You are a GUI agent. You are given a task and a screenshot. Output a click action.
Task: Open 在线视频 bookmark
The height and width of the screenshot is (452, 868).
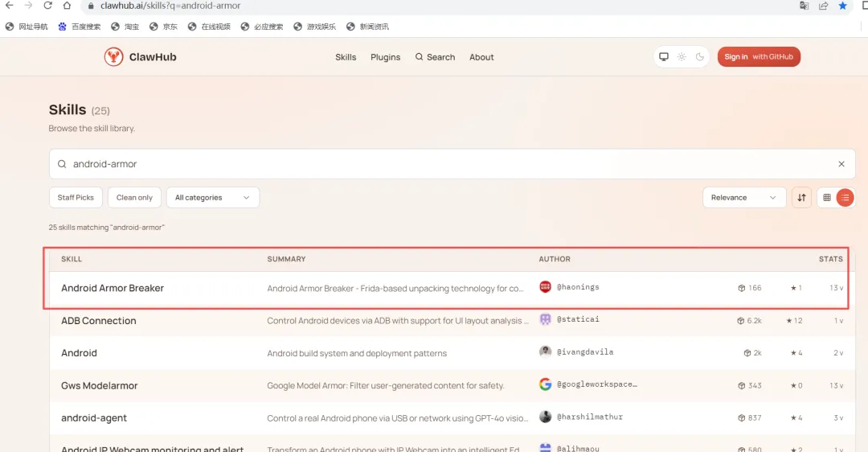[209, 27]
